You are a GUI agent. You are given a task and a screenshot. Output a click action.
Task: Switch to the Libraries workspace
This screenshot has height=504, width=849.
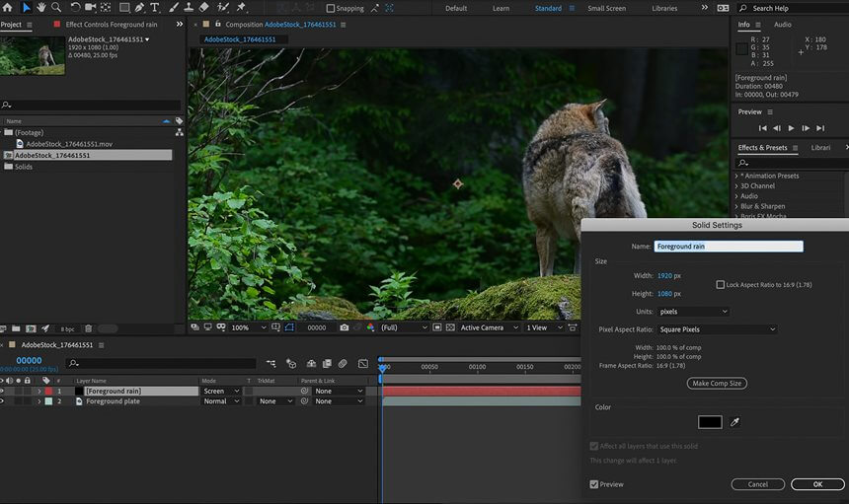(x=664, y=8)
